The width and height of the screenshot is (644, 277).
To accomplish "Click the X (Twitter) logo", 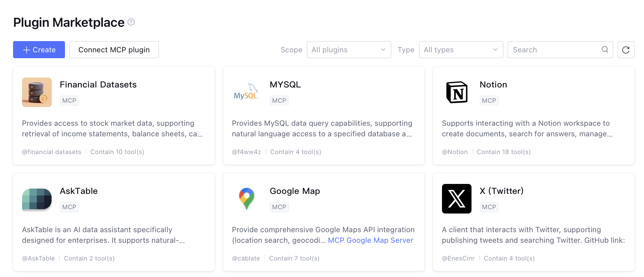I will tap(457, 199).
